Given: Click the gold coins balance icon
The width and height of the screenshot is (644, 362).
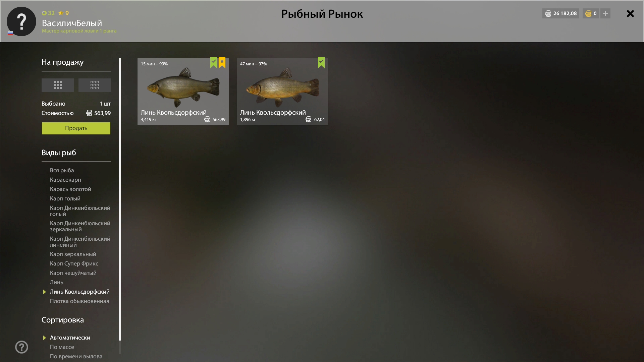Looking at the screenshot, I should 588,13.
